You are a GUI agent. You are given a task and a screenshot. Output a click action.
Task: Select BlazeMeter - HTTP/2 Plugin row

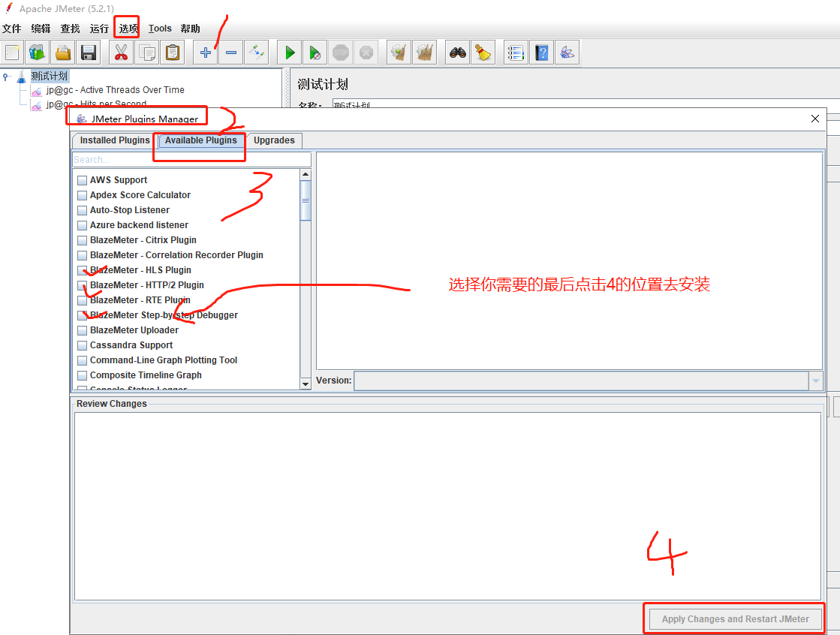click(147, 285)
